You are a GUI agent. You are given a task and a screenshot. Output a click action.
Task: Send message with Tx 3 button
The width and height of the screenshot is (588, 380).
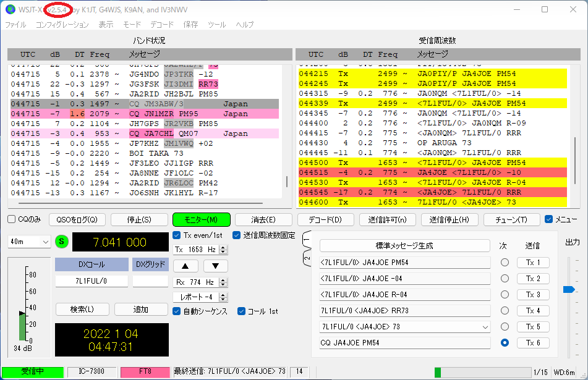[533, 295]
